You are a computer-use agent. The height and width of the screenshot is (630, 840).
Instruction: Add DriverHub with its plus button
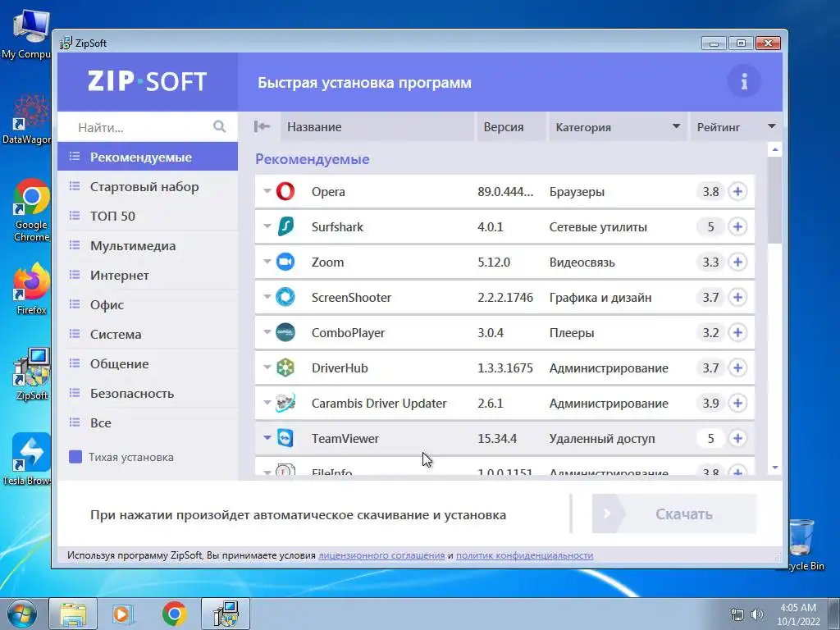737,368
